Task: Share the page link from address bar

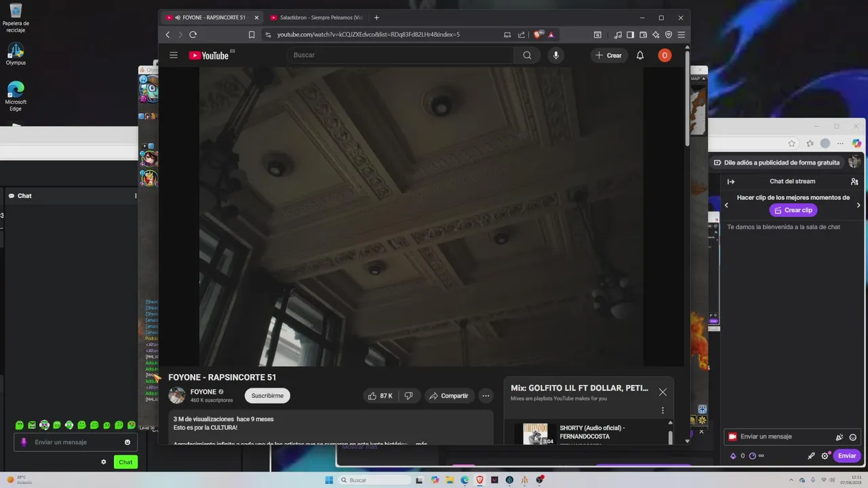Action: point(521,35)
